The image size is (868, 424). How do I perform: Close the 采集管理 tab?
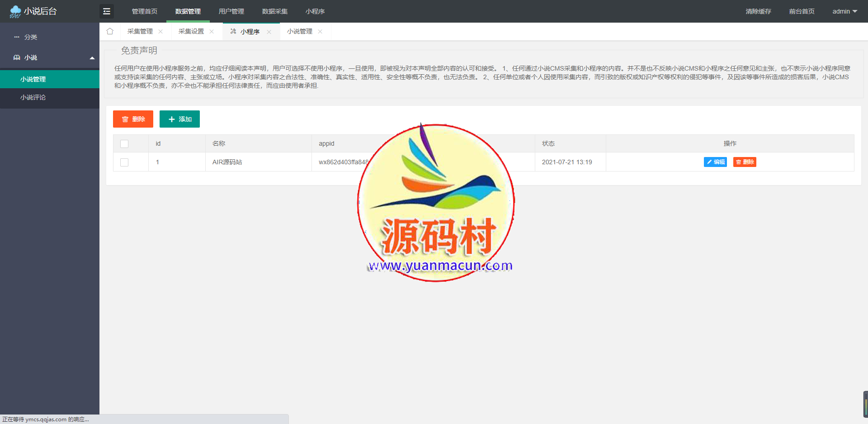click(x=160, y=32)
